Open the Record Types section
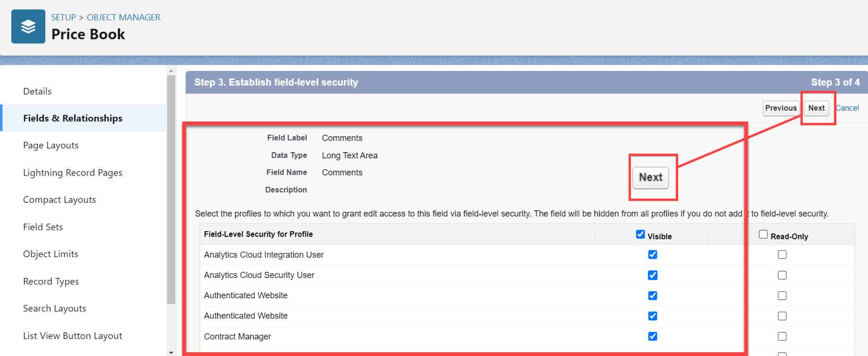The image size is (868, 356). tap(51, 281)
